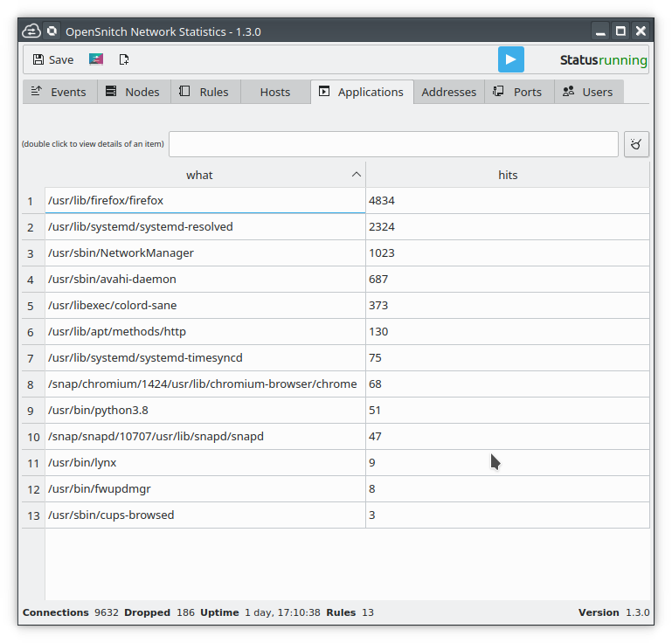Click the new rule document icon
The width and height of the screenshot is (672, 643).
click(x=124, y=59)
